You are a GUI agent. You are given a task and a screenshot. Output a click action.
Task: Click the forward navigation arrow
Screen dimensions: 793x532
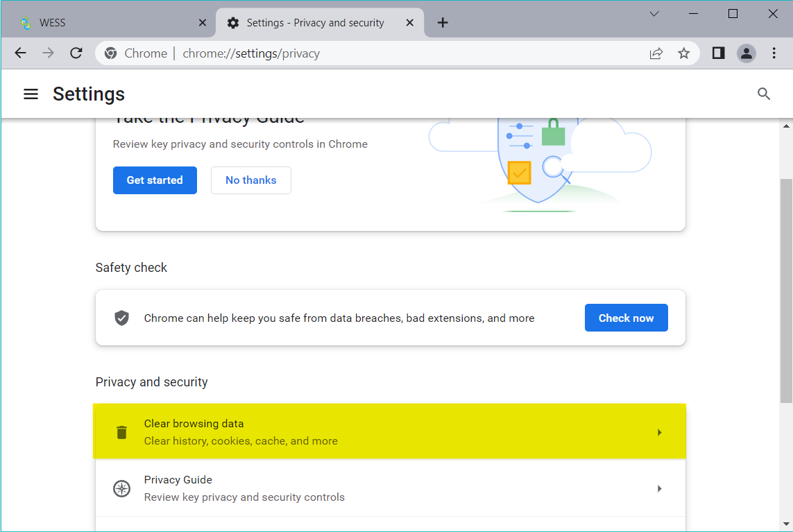coord(48,53)
